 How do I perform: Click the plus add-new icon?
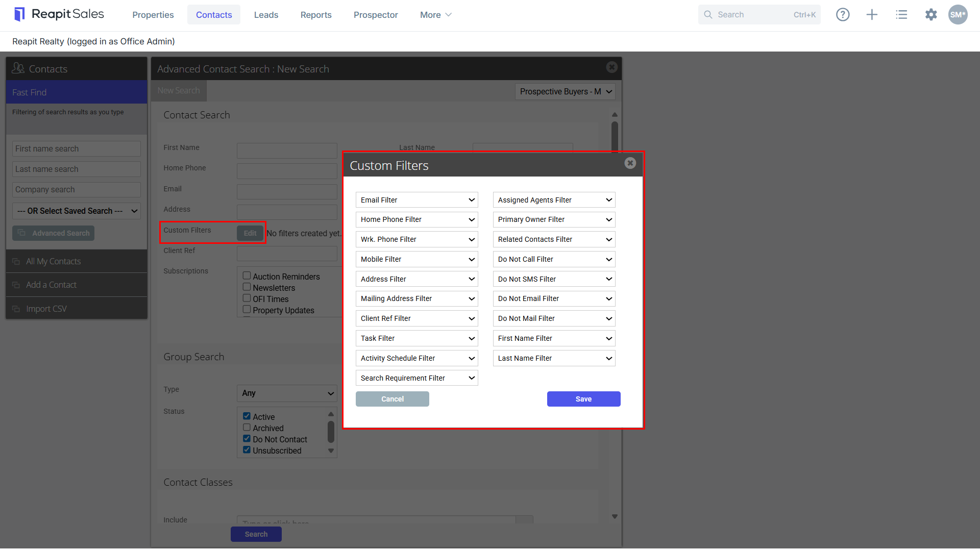point(872,15)
